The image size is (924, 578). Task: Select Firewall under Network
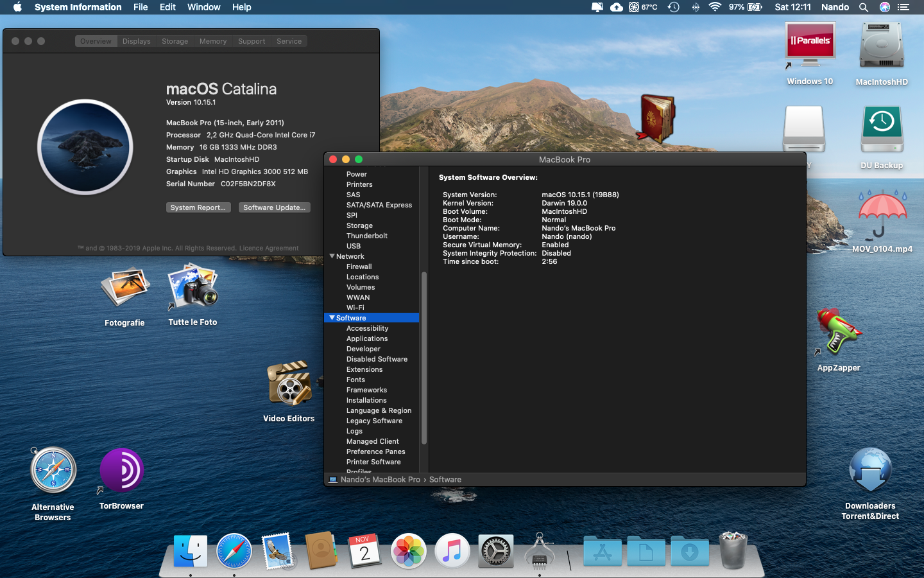coord(359,267)
